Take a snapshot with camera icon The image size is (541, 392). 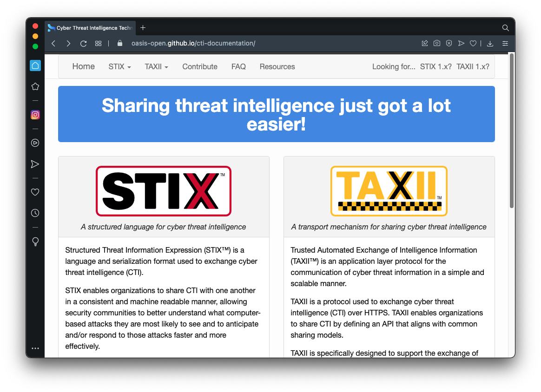(x=437, y=44)
